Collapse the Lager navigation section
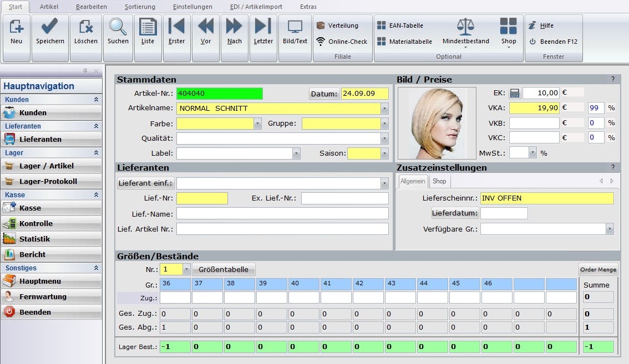Screen dimensions: 629x364 coord(97,153)
